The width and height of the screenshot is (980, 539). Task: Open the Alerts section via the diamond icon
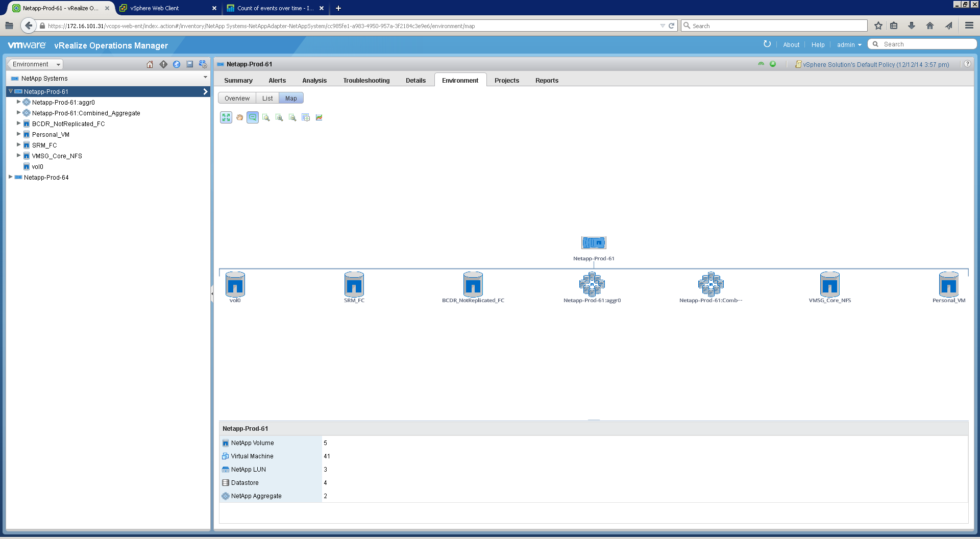pyautogui.click(x=163, y=64)
